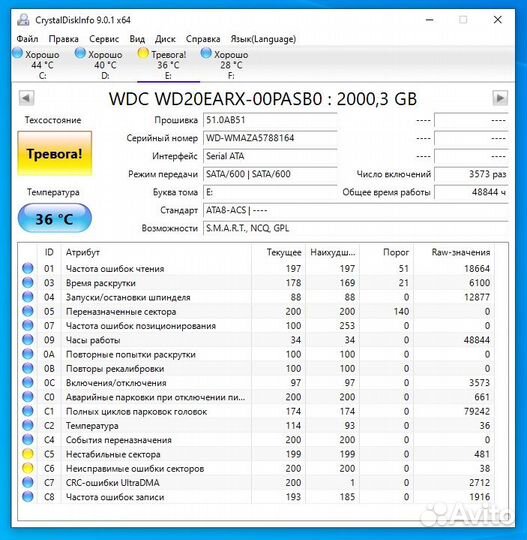This screenshot has height=540, width=527.
Task: Open the Сервис menu
Action: pyautogui.click(x=104, y=39)
